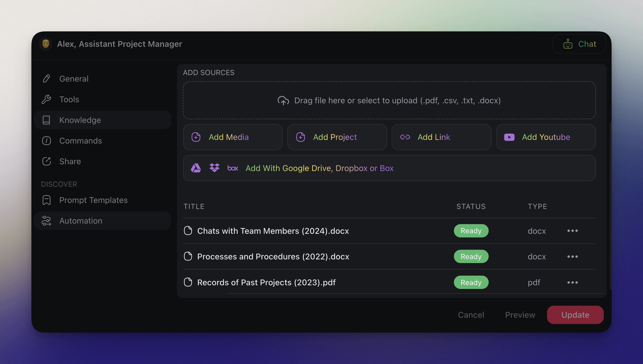The width and height of the screenshot is (643, 364).
Task: Click the Google Drive icon
Action: (x=196, y=168)
